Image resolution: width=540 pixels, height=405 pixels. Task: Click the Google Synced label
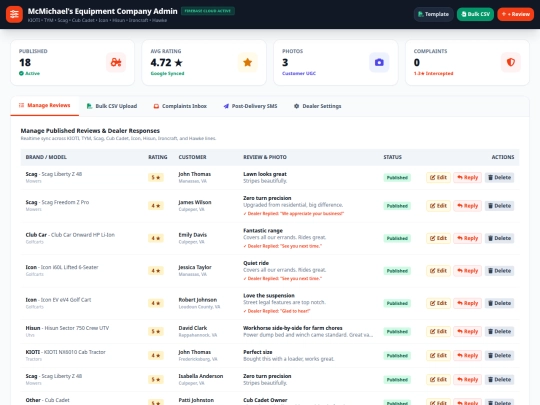(167, 73)
